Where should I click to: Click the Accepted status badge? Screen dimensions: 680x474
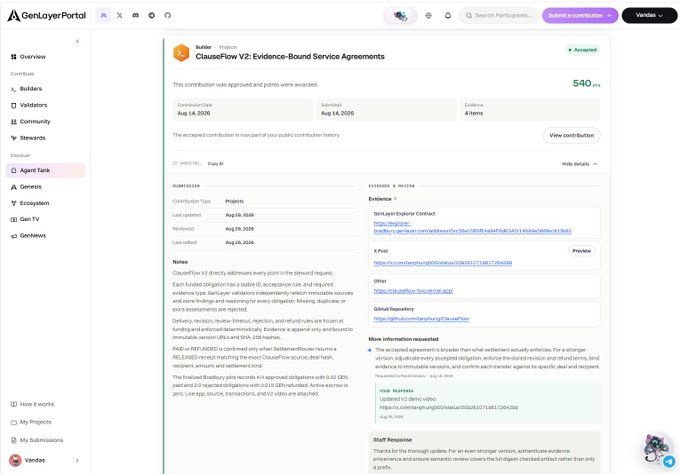coord(582,50)
